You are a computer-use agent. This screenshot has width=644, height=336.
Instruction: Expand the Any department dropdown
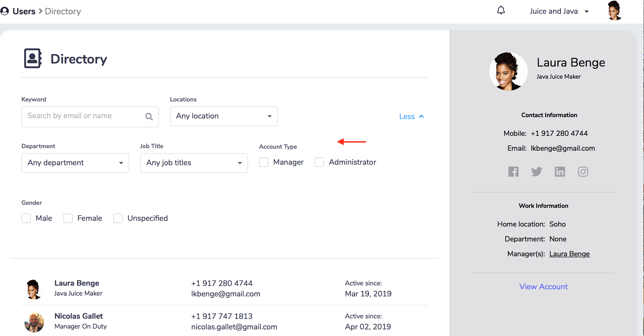pos(75,163)
